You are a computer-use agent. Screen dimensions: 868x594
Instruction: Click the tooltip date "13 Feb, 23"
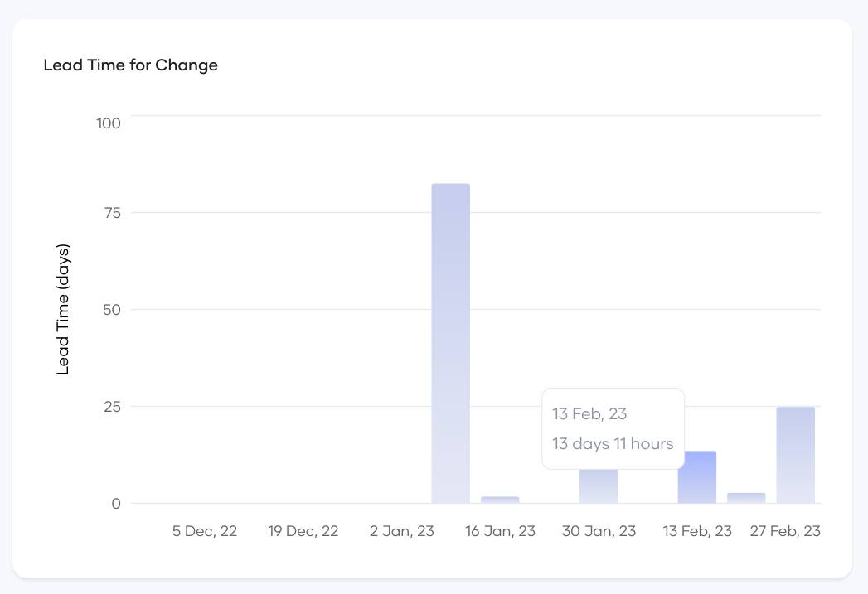(x=589, y=413)
